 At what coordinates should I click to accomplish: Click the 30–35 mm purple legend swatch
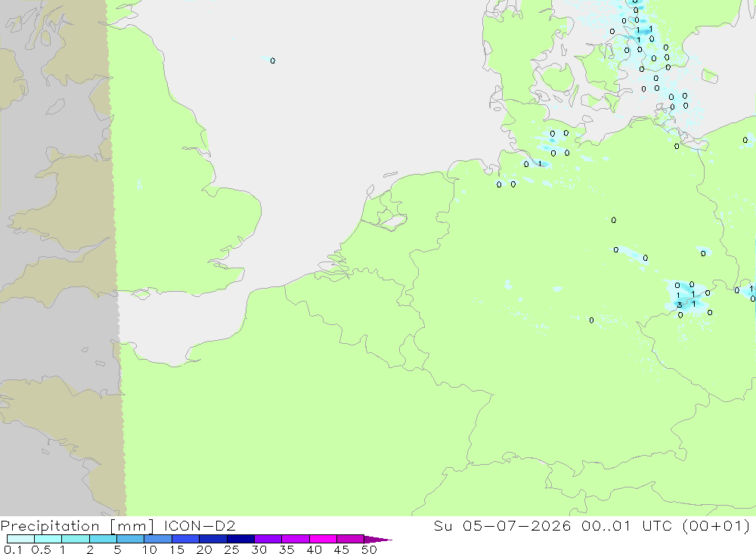(268, 539)
